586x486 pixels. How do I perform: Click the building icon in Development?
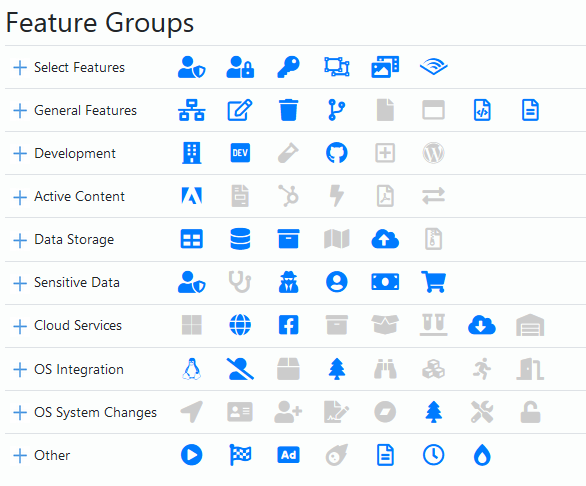[x=192, y=153]
